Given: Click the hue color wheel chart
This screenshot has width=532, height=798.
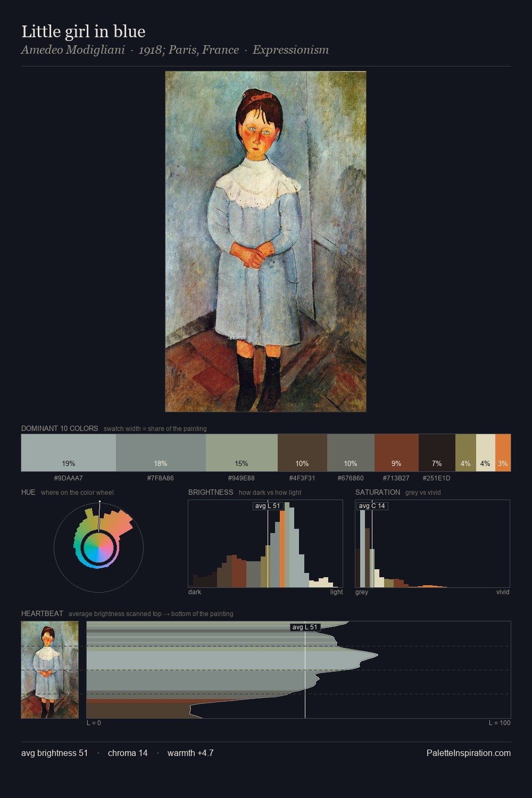Looking at the screenshot, I should click(x=99, y=547).
